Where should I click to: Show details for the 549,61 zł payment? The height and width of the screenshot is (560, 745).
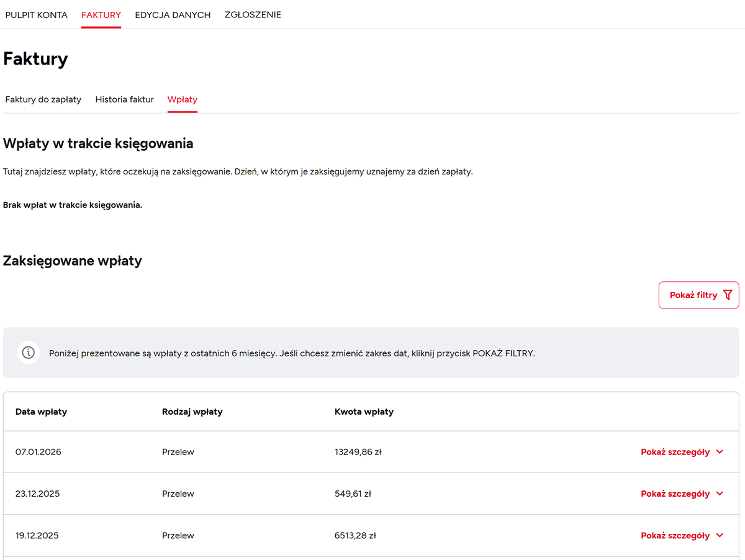pyautogui.click(x=675, y=494)
